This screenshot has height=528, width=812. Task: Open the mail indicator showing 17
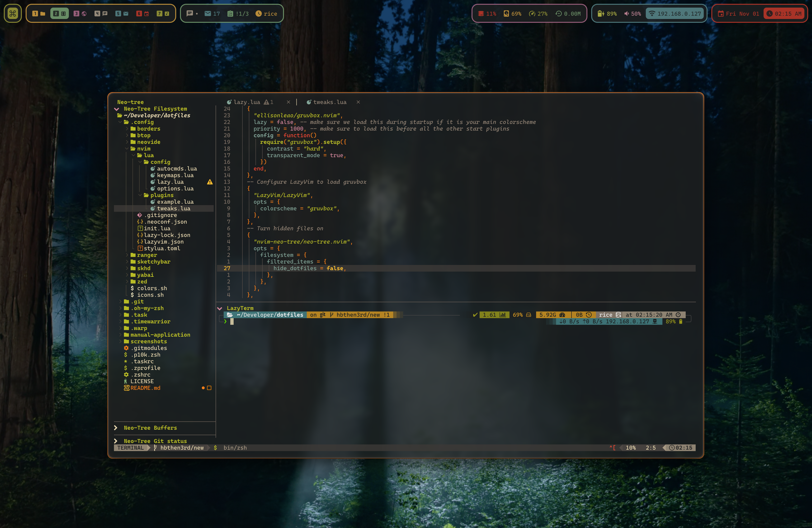(212, 14)
